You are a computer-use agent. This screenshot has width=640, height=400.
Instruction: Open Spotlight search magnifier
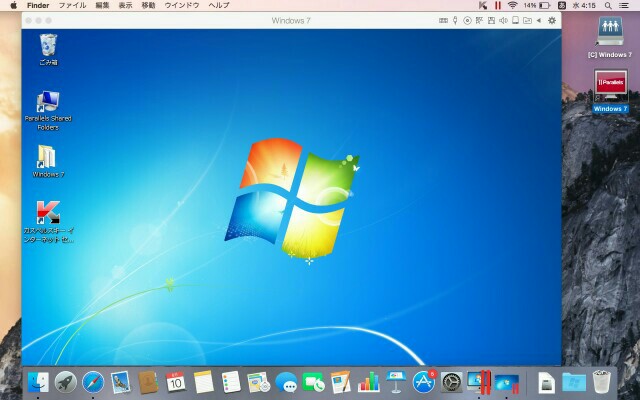tap(608, 5)
